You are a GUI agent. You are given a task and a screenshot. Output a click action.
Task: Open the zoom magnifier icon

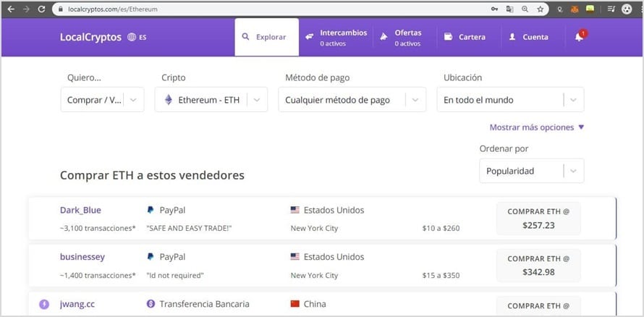[x=525, y=9]
